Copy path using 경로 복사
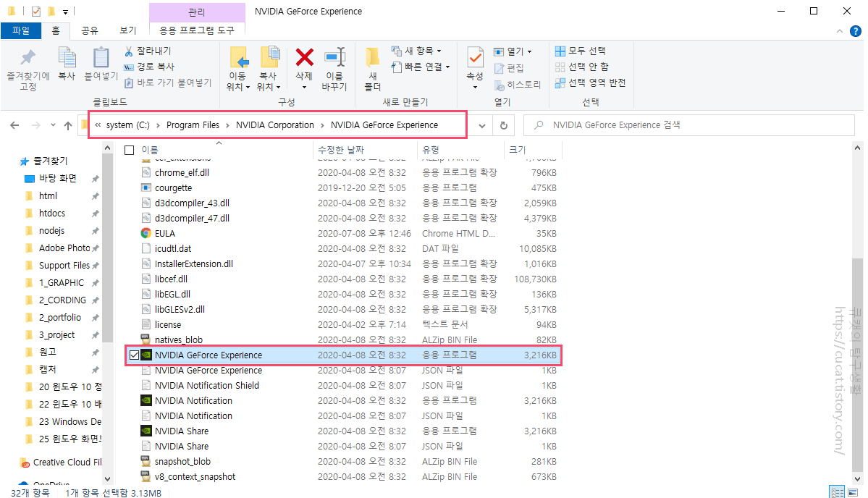This screenshot has width=868, height=498. pyautogui.click(x=149, y=67)
